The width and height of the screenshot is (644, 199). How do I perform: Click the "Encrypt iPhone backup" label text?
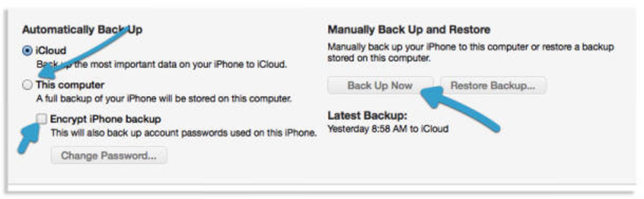[105, 119]
